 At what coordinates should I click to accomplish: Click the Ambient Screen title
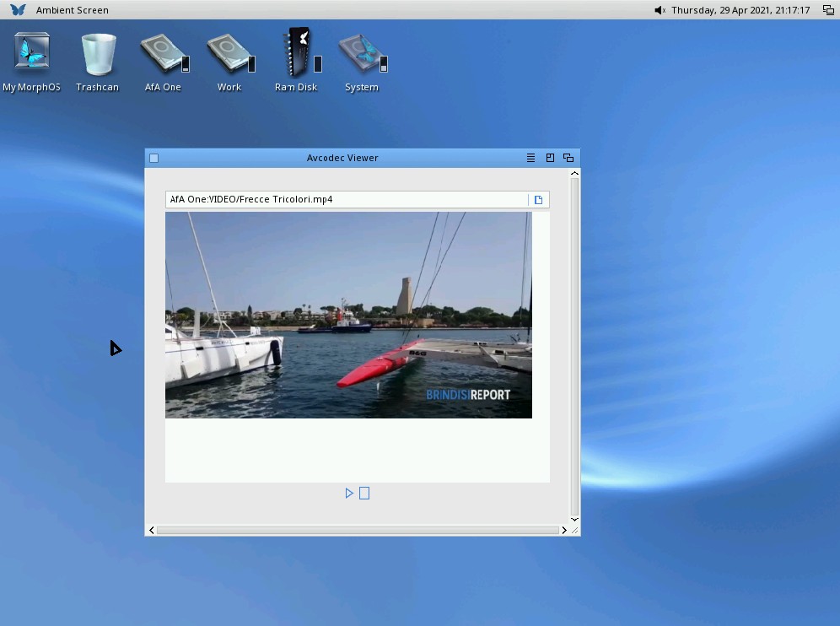(x=73, y=10)
